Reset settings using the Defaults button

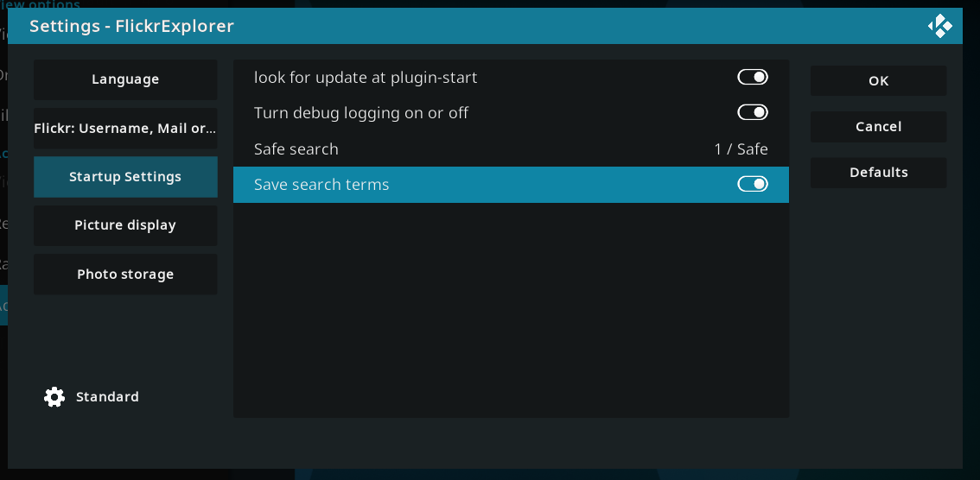click(x=878, y=173)
